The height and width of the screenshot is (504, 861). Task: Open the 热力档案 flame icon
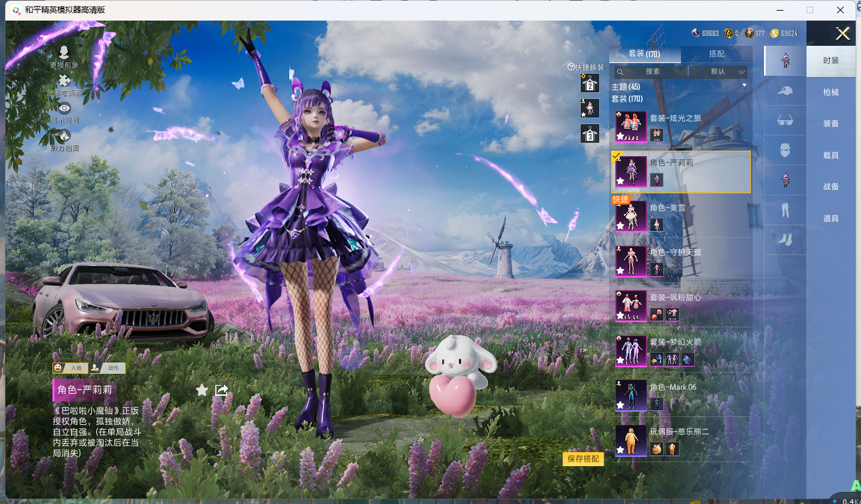click(x=64, y=136)
